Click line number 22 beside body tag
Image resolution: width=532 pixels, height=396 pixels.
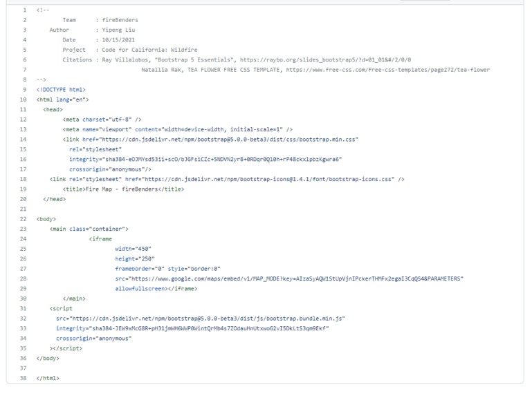coord(23,219)
